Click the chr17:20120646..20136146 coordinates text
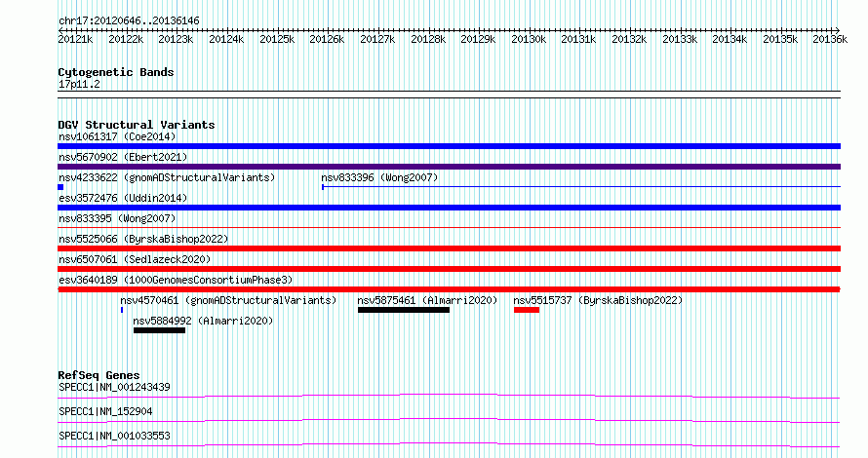The height and width of the screenshot is (458, 868). (129, 20)
